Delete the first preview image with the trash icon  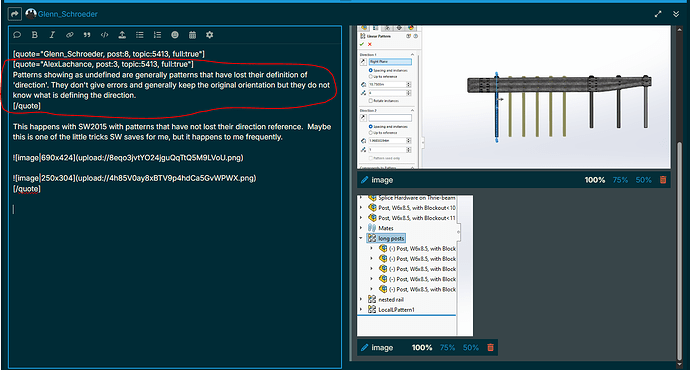663,180
